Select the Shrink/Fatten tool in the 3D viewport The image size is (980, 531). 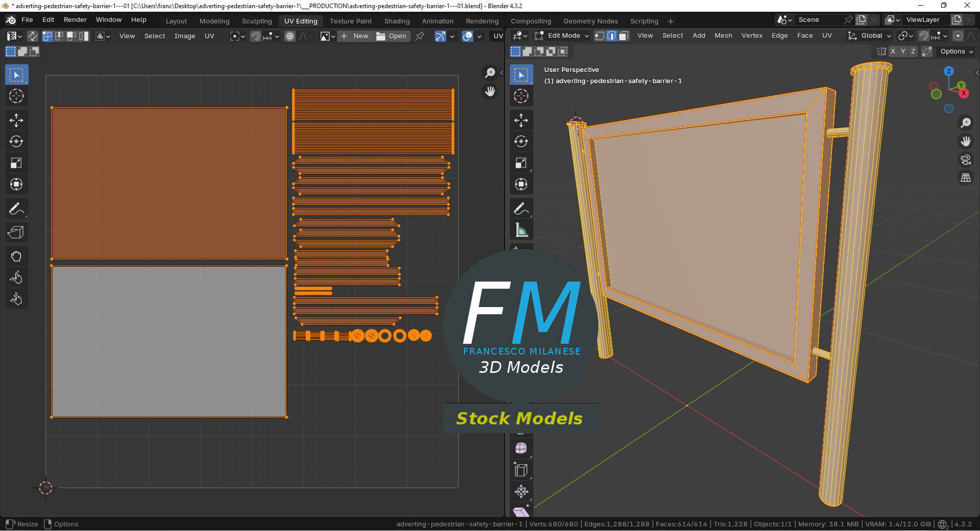[521, 491]
